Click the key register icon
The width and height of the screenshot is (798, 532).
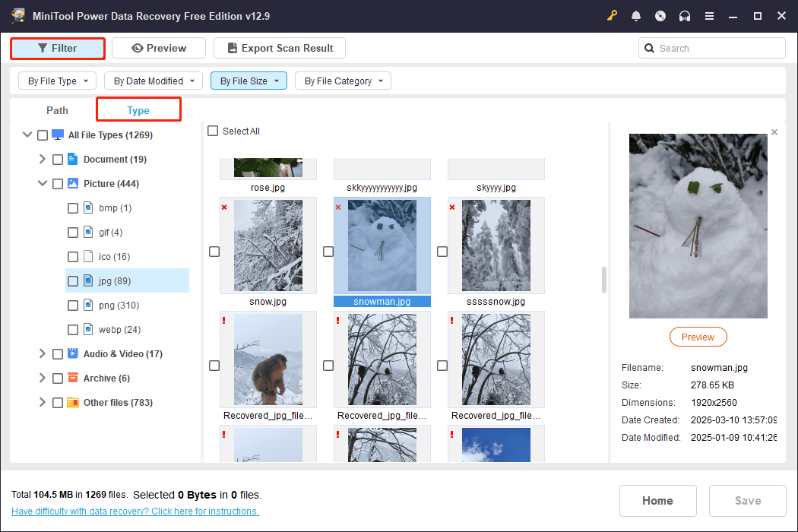pos(612,16)
